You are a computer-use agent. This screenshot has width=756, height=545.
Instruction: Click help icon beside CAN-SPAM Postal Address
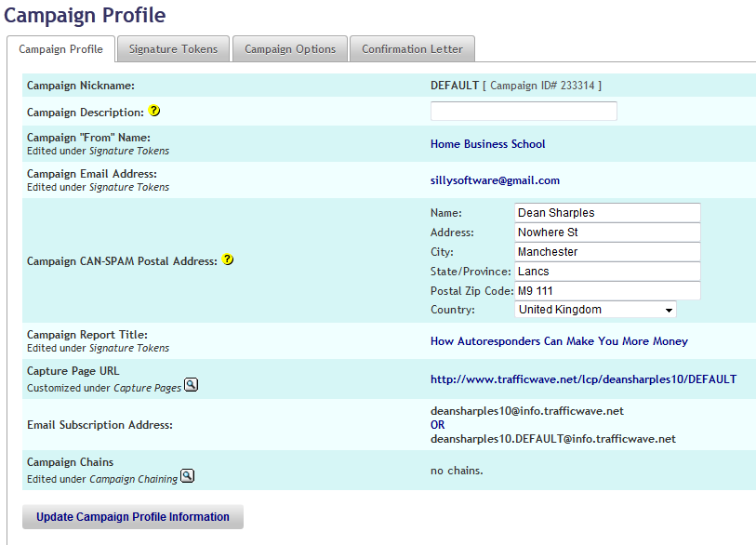tap(227, 260)
